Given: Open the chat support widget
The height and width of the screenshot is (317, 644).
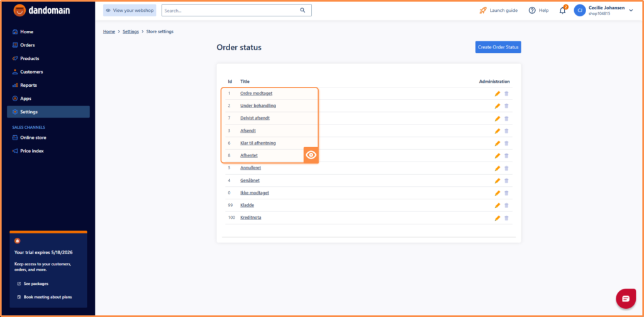Looking at the screenshot, I should click(626, 298).
